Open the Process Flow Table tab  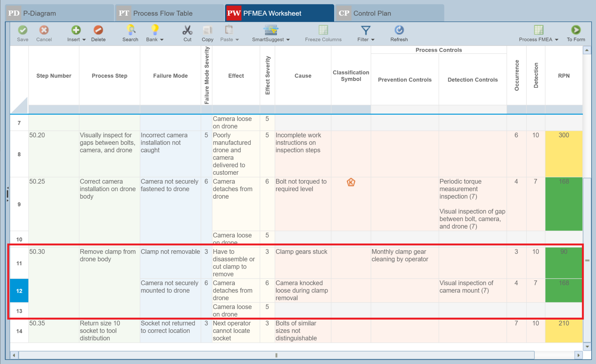click(x=163, y=13)
